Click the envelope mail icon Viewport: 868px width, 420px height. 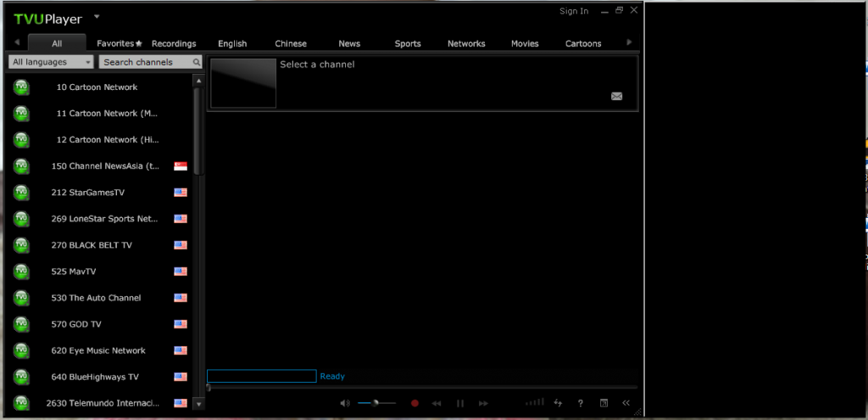point(617,97)
